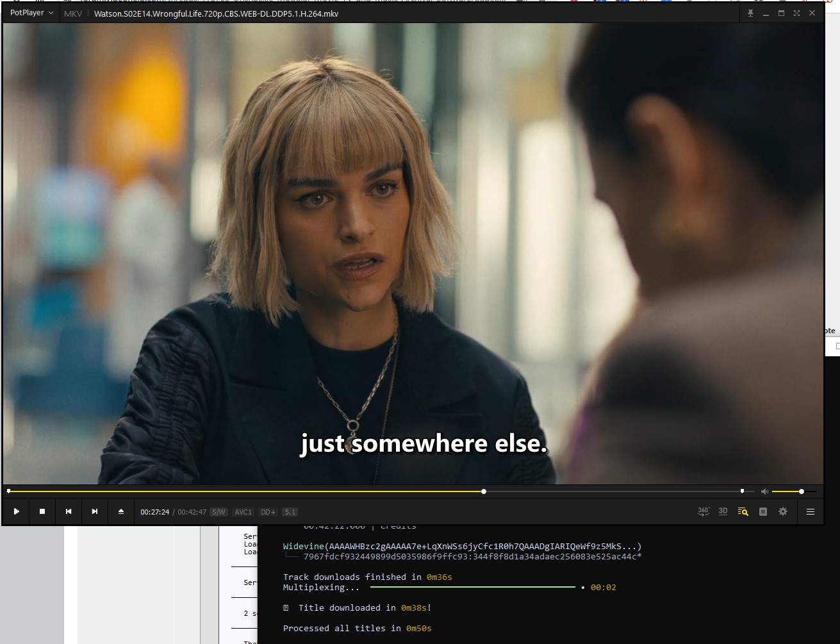Show the playlist panel
Image resolution: width=840 pixels, height=644 pixels.
[x=763, y=511]
